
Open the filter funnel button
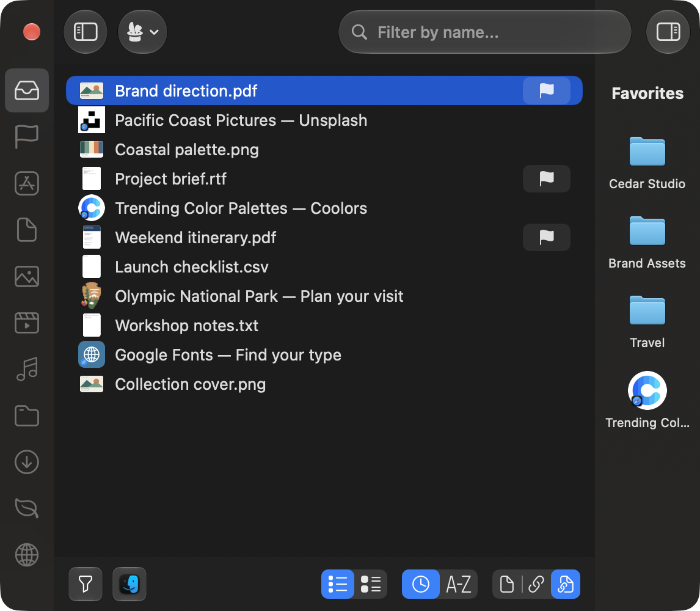(86, 584)
